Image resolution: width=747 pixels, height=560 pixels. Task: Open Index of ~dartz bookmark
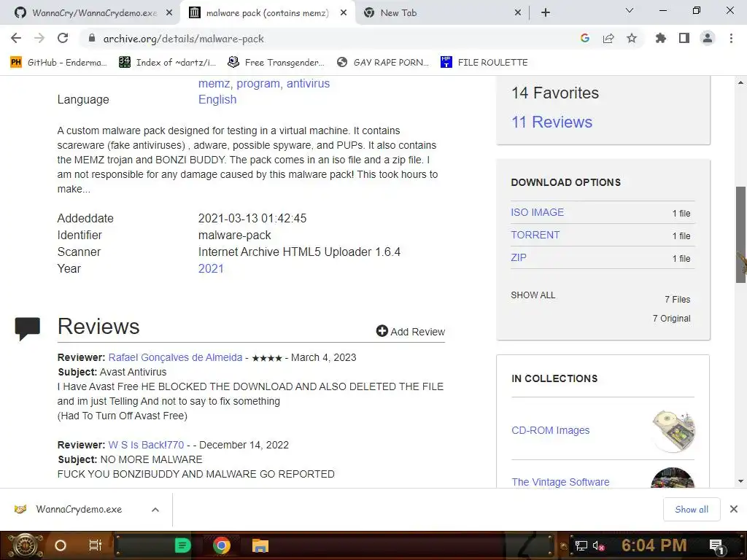coord(167,63)
